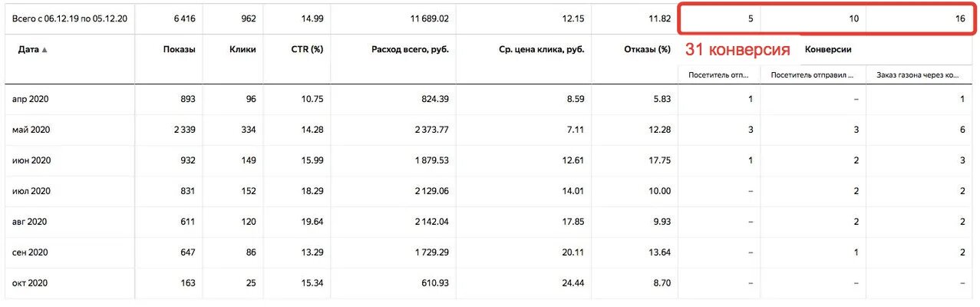Sort by the Клики column header

coord(243,50)
